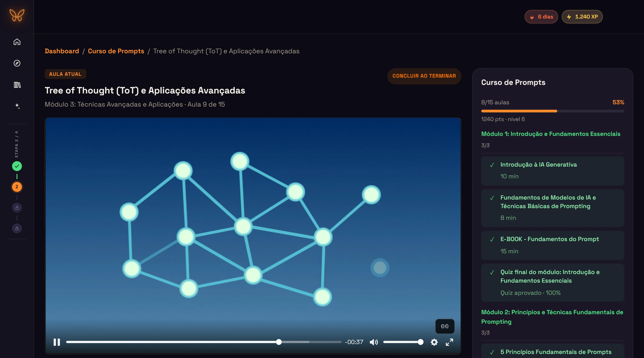Click the course progress bar
Viewport: 644px width, 358px height.
click(x=553, y=111)
